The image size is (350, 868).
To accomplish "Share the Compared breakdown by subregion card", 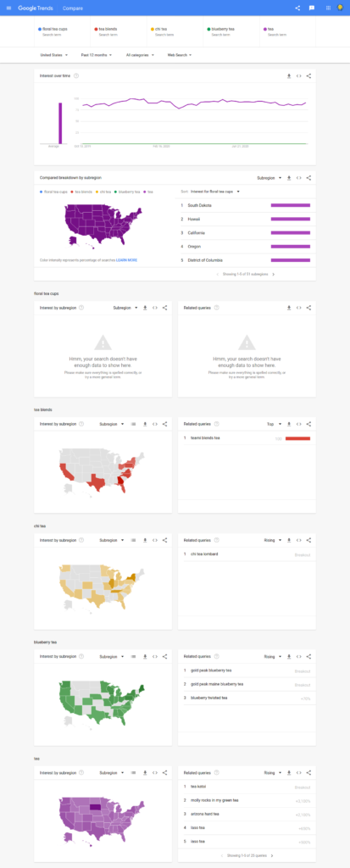I will pos(308,178).
